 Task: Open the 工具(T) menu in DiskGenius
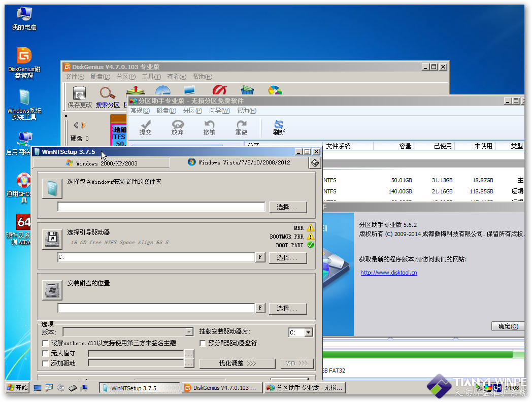[151, 77]
